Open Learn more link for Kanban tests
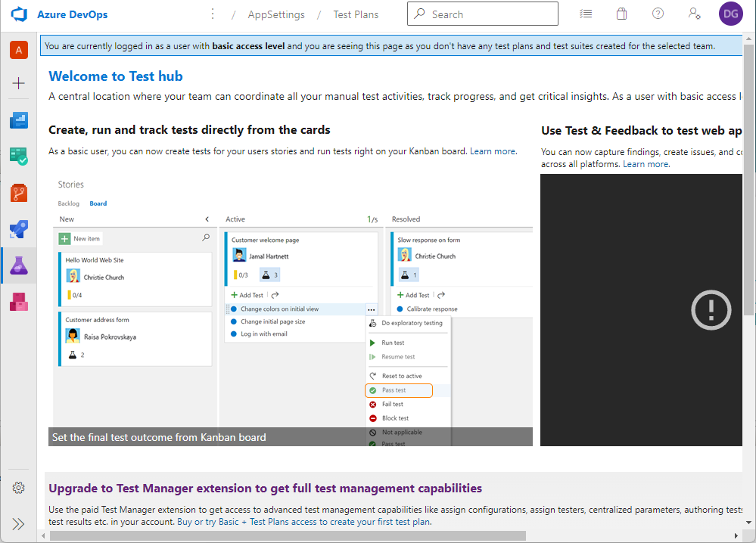The height and width of the screenshot is (543, 756). 493,151
